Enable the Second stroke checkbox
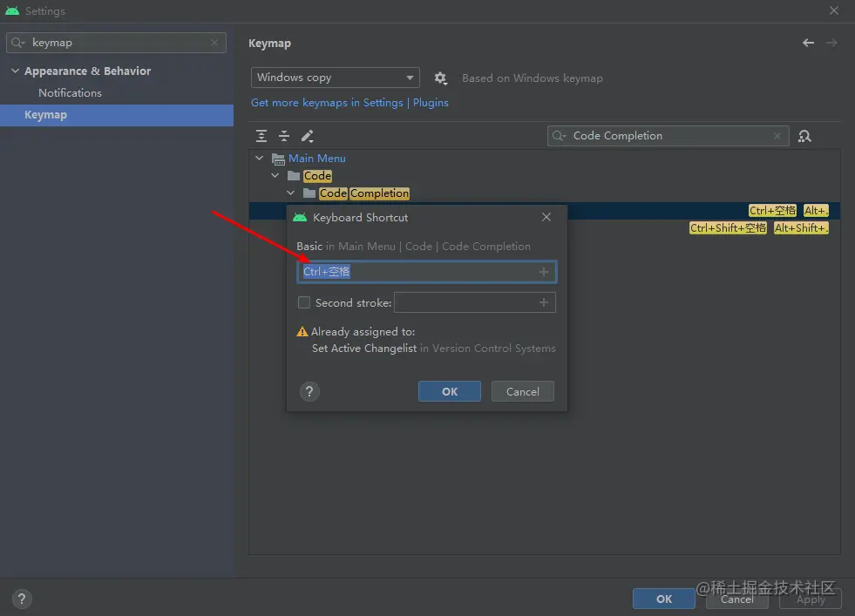Screen dimensions: 855x616 click(x=303, y=302)
